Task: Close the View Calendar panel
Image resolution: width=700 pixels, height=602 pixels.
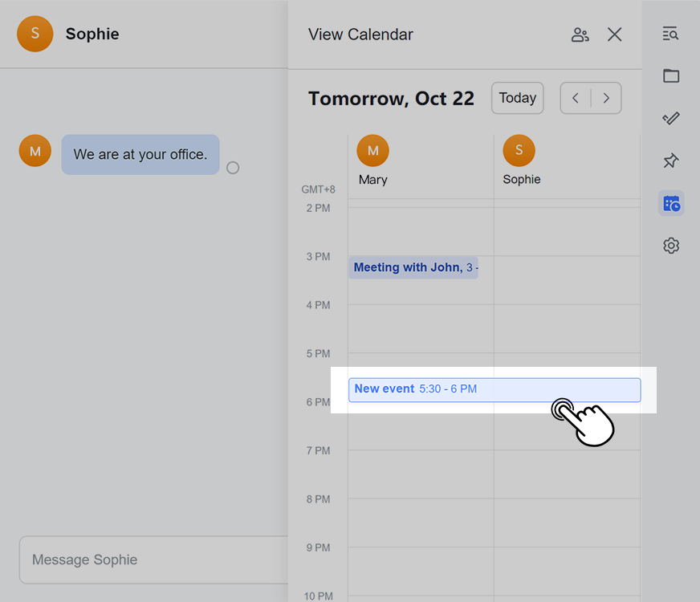Action: [x=615, y=35]
